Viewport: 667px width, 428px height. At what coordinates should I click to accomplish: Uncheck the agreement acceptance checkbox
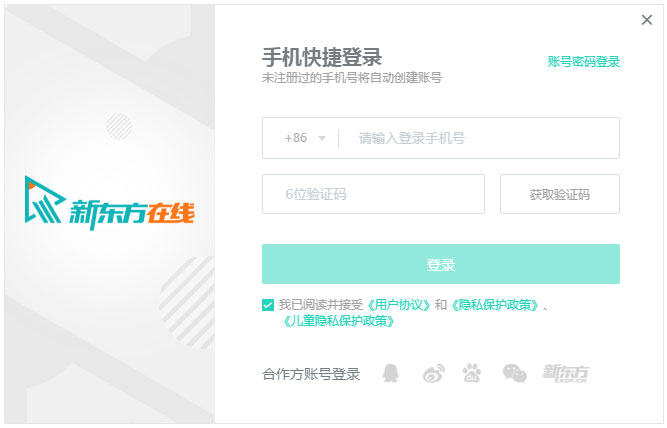268,304
